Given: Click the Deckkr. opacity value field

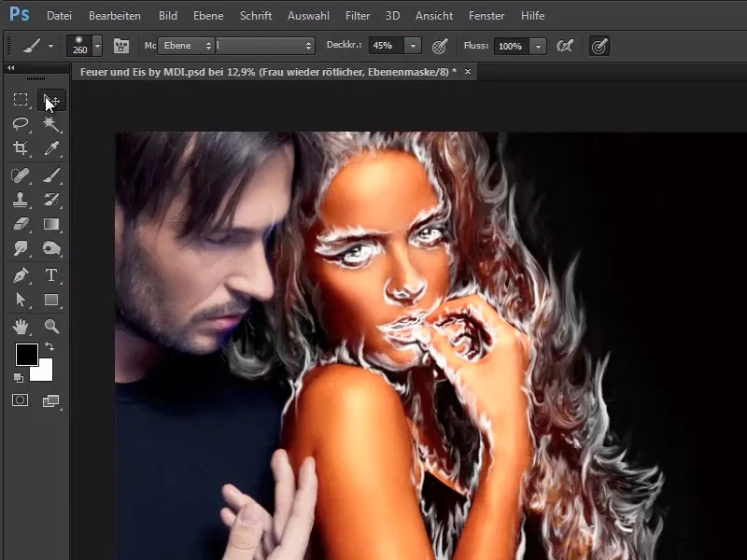Looking at the screenshot, I should 387,46.
